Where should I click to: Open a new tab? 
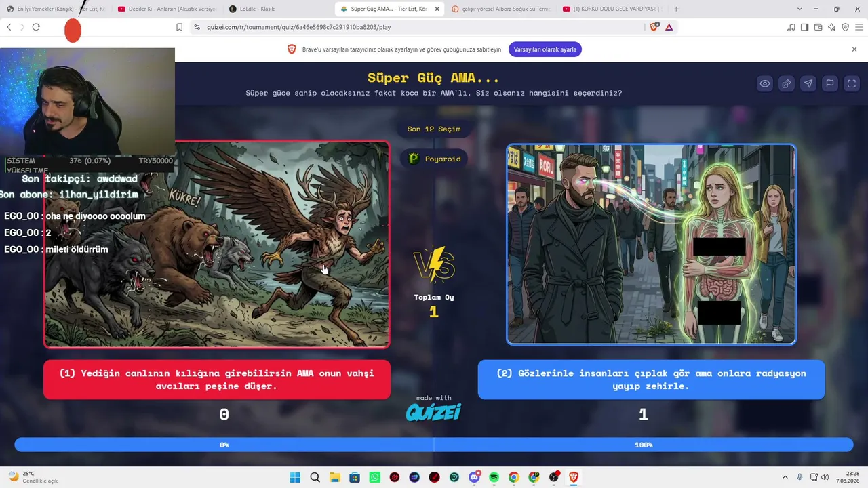(x=676, y=9)
